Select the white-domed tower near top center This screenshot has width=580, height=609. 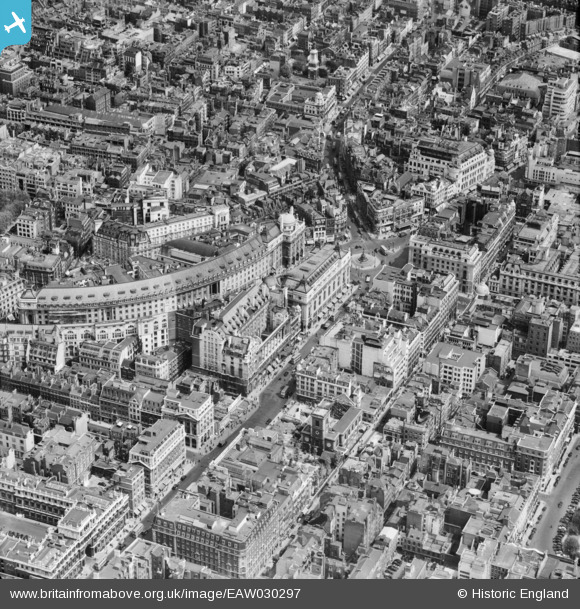[313, 58]
